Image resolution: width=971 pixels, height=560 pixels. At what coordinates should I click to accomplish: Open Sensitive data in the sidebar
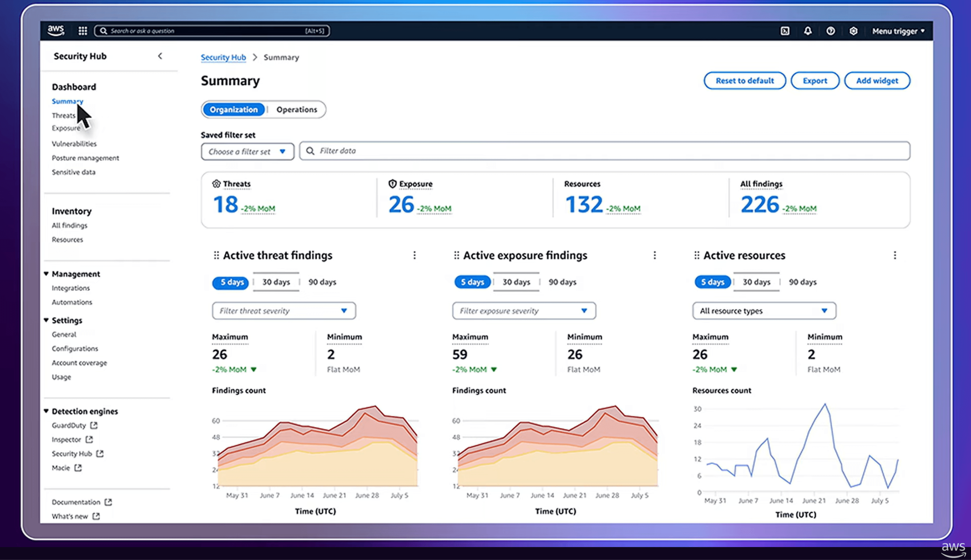[x=73, y=172]
